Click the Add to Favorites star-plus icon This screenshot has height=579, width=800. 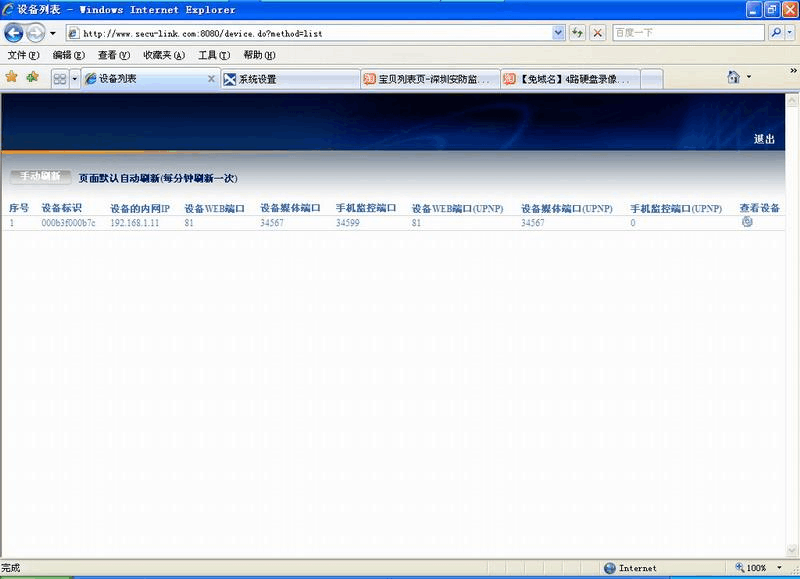click(x=32, y=77)
